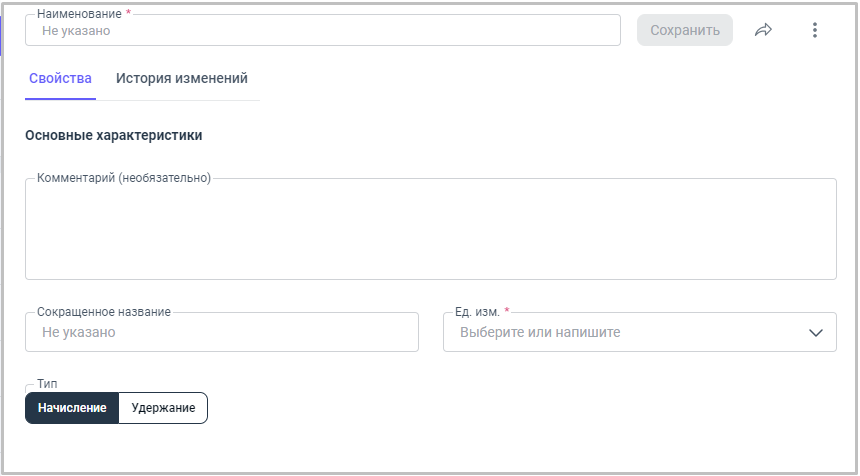860x476 pixels.
Task: Click the red asterisk beside Наименование
Action: coord(128,13)
